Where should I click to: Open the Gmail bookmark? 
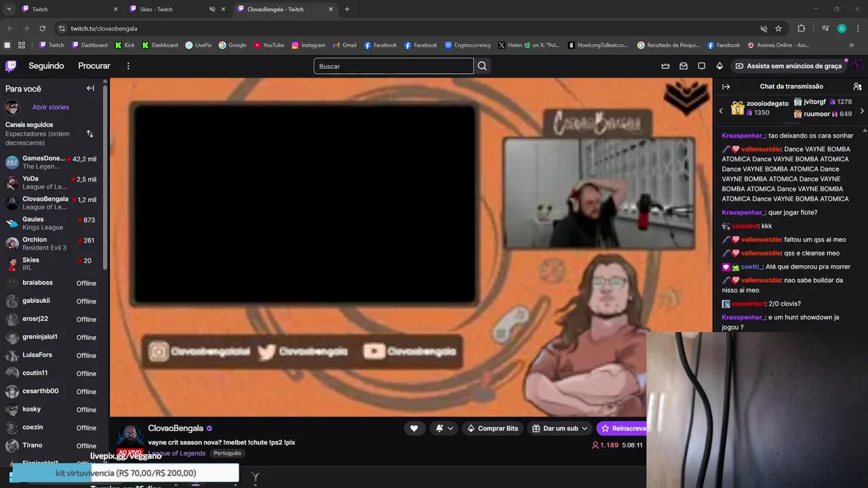344,45
